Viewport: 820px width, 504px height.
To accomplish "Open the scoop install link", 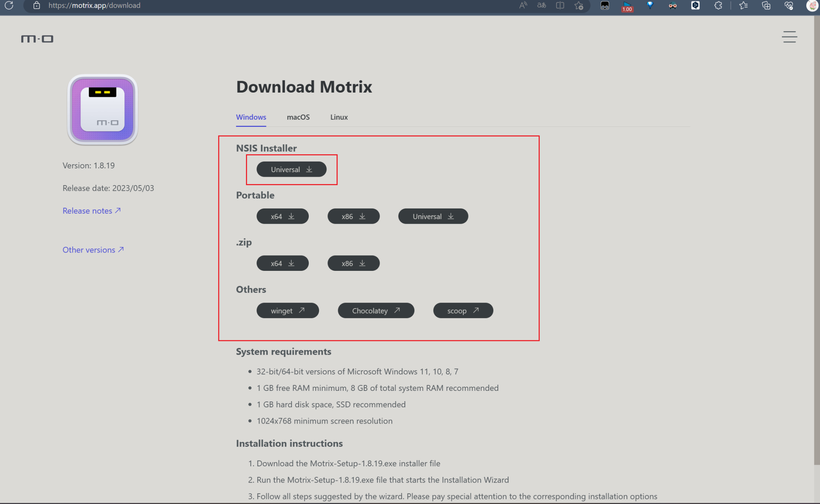I will 463,310.
